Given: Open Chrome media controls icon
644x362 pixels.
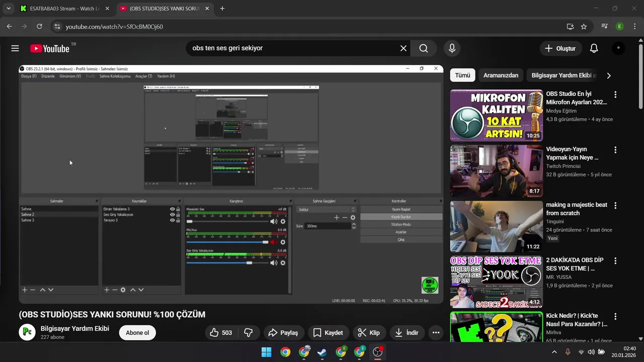Looking at the screenshot, I should click(x=605, y=27).
